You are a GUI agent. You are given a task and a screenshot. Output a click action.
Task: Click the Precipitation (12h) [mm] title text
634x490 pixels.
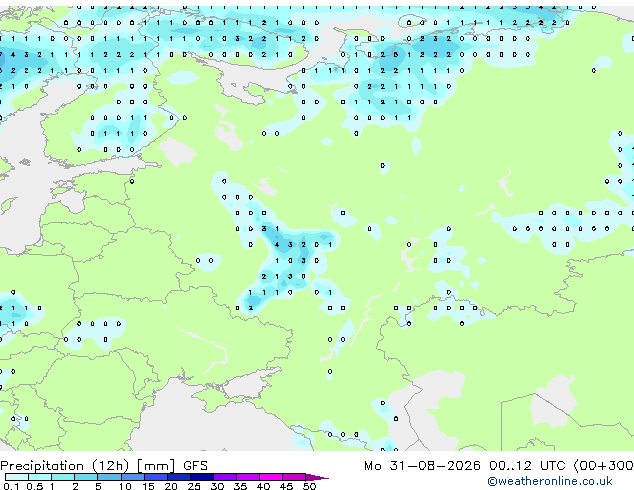coord(88,466)
